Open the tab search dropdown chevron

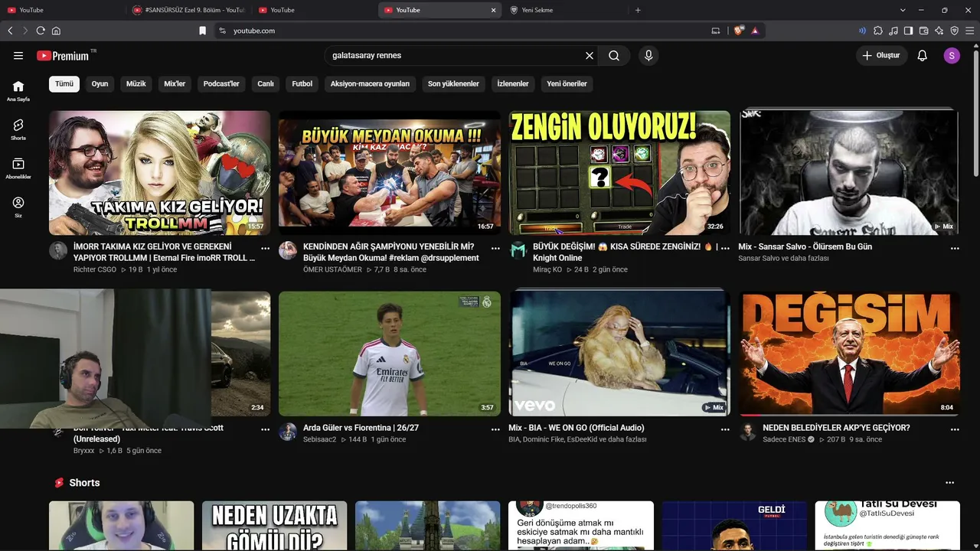click(x=903, y=10)
